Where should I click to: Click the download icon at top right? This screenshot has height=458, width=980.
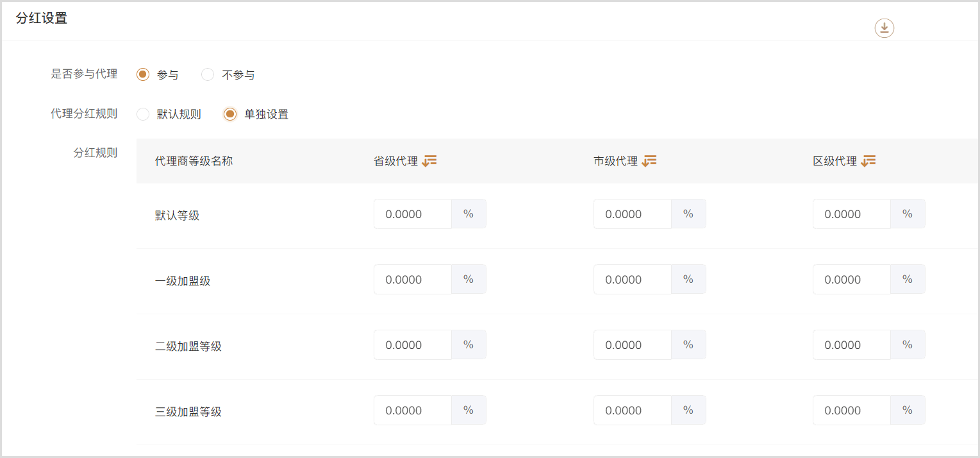click(884, 28)
